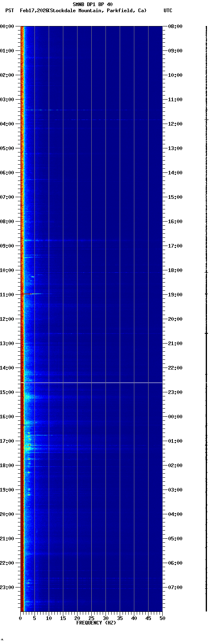The height and width of the screenshot is (644, 224).
Task: Select the 05:00 label on the PST axis
Action: (x=7, y=148)
